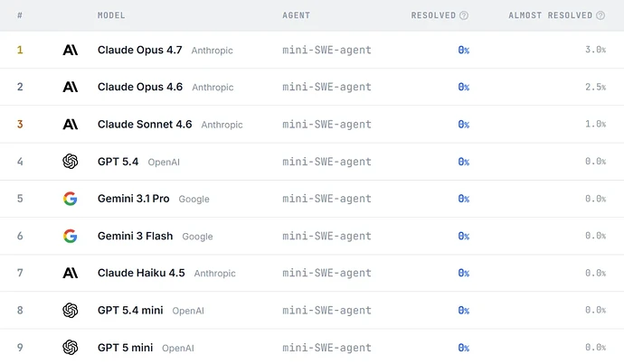Click the 0% resolved value for Claude Sonnet 4.6
The width and height of the screenshot is (624, 364).
(464, 125)
